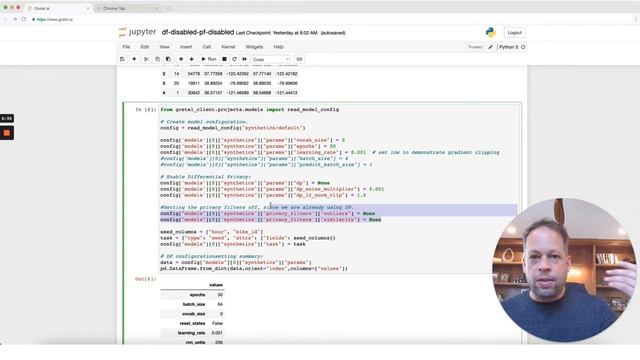Viewport: 640px width, 360px height.
Task: Click the seed_columns assignment line
Action: (x=211, y=232)
